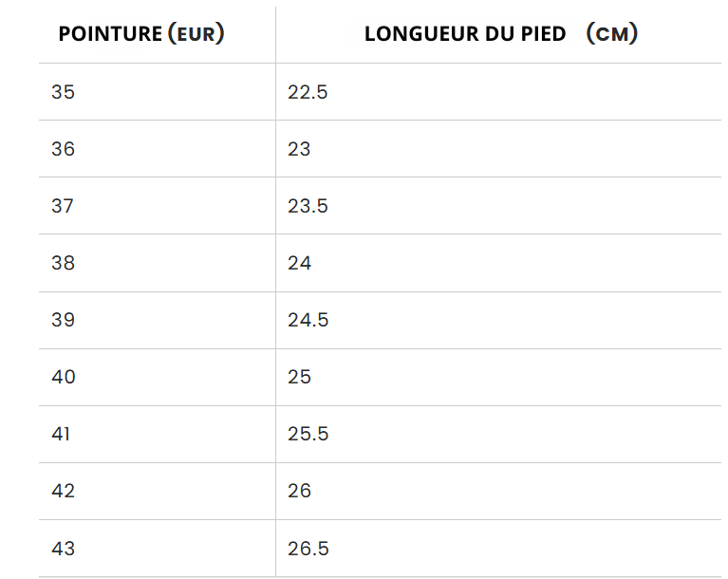Image resolution: width=728 pixels, height=579 pixels.
Task: Select the 24 foot length cell
Action: click(x=498, y=263)
